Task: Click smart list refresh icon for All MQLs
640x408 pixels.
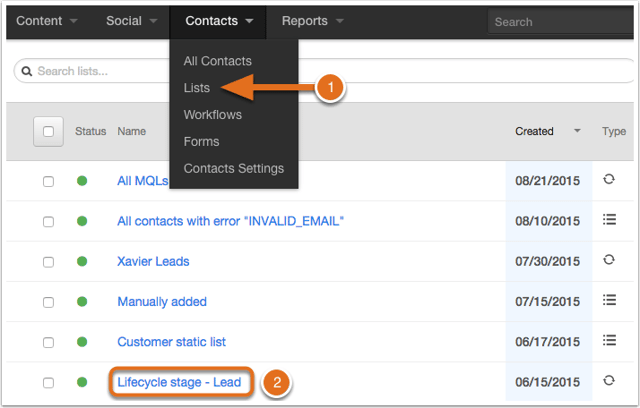Action: coord(609,179)
